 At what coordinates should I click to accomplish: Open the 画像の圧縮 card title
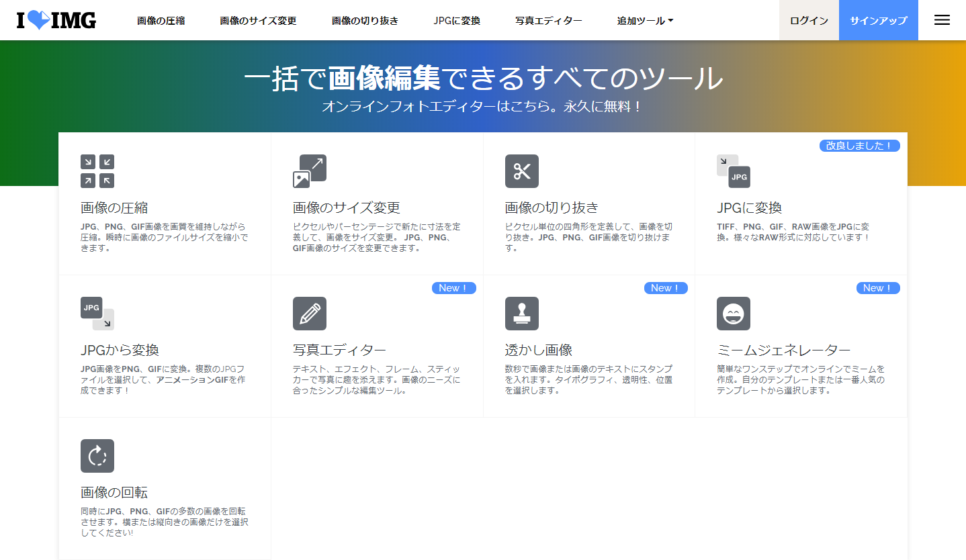point(114,208)
